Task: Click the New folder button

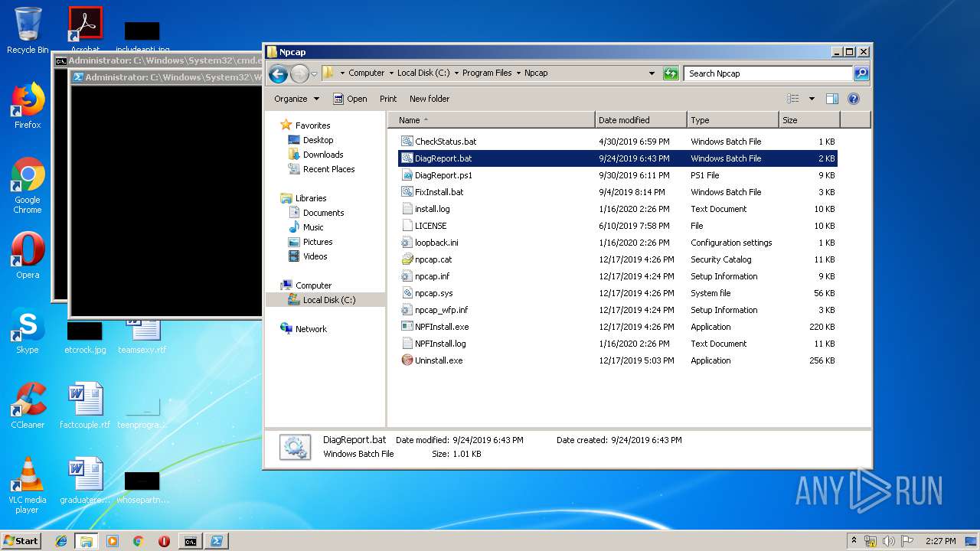Action: click(x=430, y=99)
